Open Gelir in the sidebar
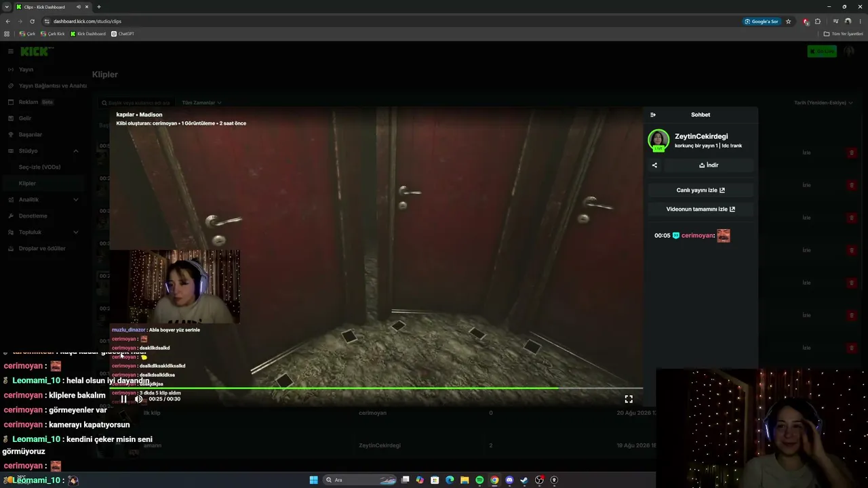 (25, 119)
